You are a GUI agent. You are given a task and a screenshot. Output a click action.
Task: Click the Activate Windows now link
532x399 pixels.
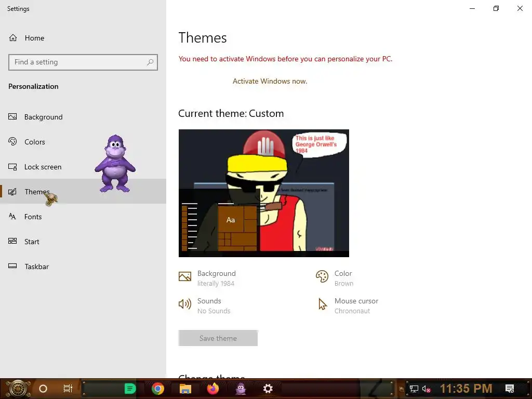click(270, 82)
